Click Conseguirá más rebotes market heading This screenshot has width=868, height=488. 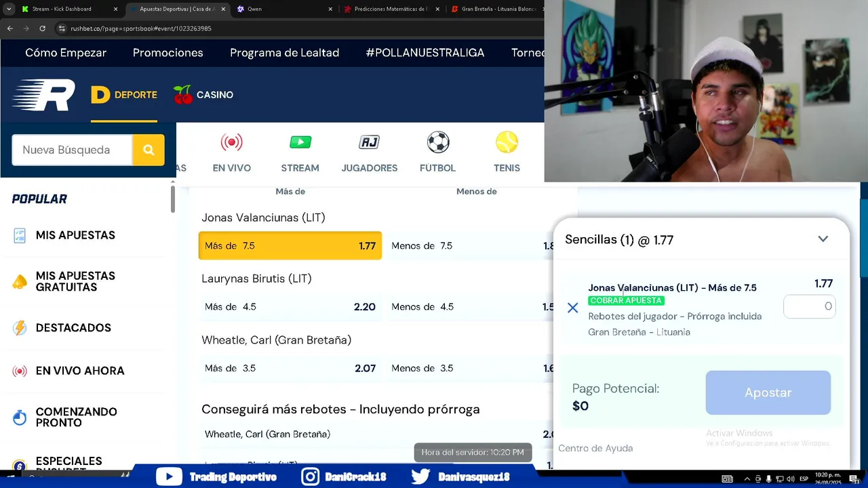[340, 409]
